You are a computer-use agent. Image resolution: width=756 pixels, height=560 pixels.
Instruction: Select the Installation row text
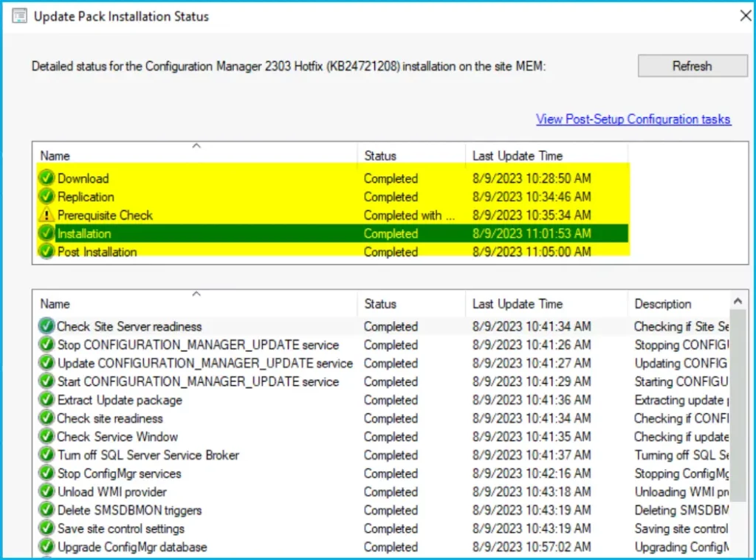coord(84,233)
